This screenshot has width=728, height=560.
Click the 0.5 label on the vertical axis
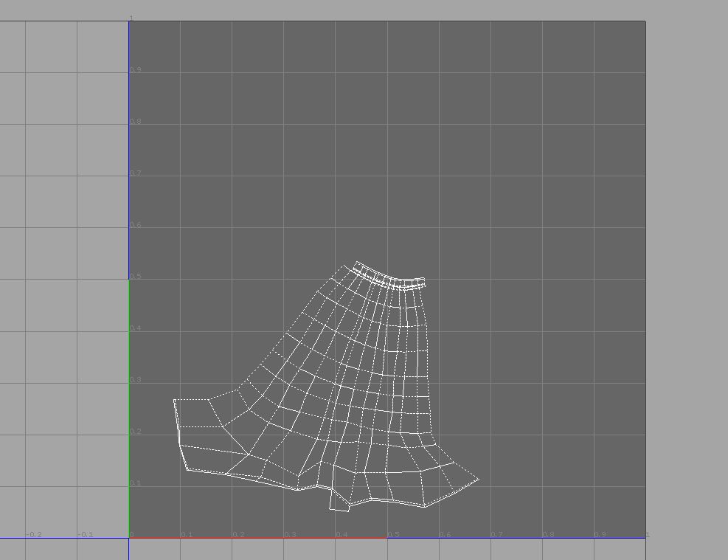[136, 276]
